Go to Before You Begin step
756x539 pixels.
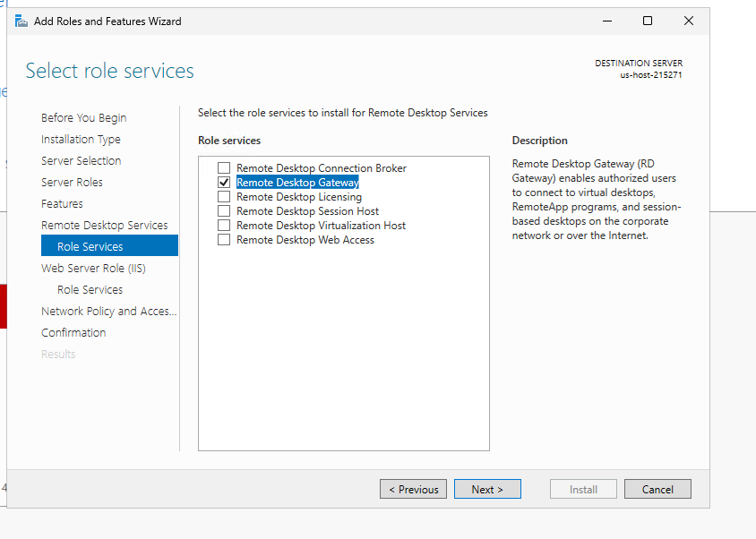84,118
